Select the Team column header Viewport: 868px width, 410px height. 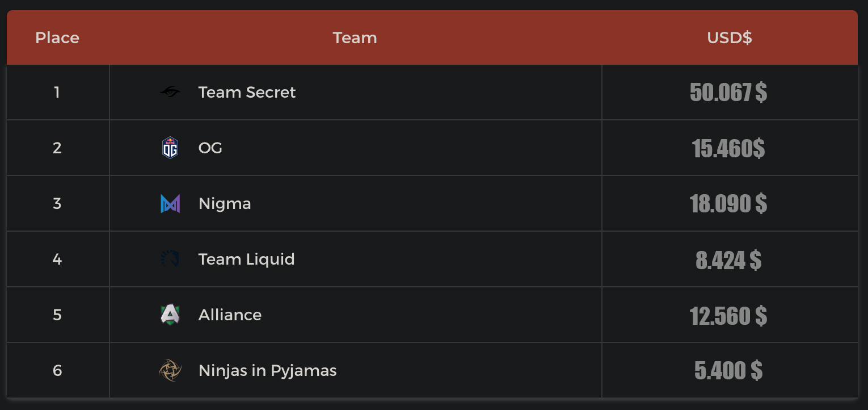tap(355, 37)
